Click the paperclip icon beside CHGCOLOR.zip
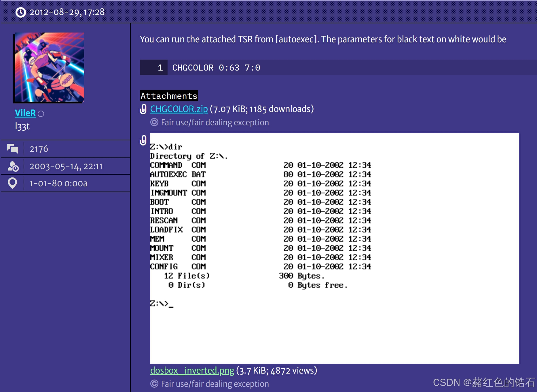Image resolution: width=537 pixels, height=392 pixels. tap(143, 109)
